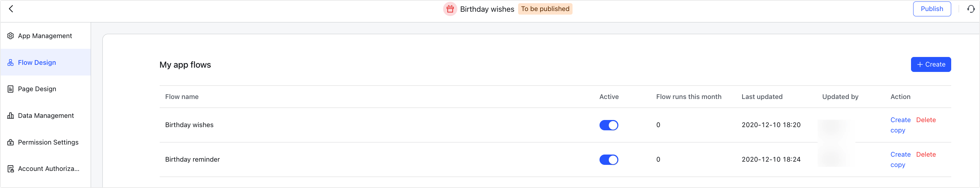Toggle the Birthday wishes flow active switch

tap(609, 125)
